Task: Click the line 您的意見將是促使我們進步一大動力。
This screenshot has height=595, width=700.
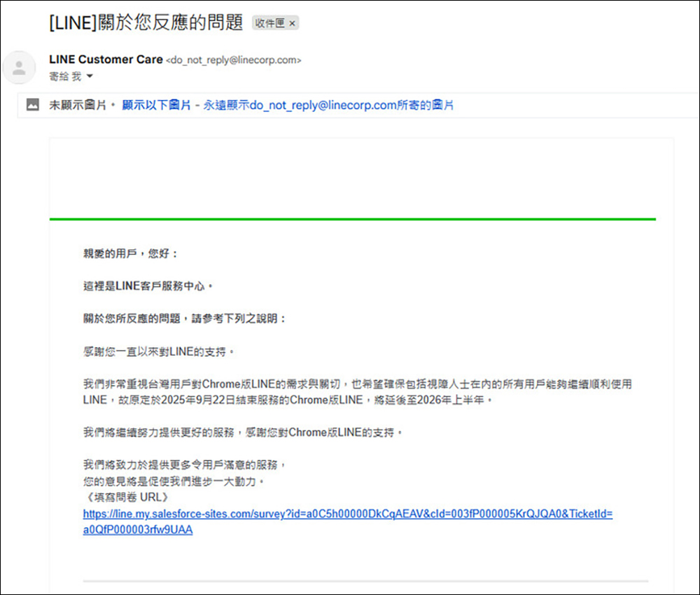Action: tap(174, 481)
